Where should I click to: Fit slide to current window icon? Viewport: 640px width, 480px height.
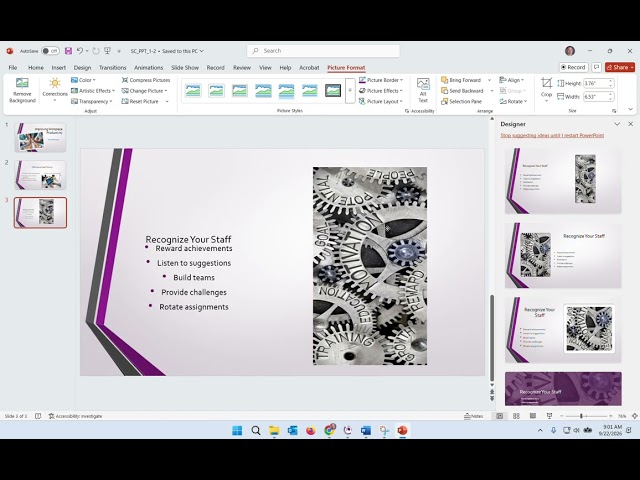[635, 416]
